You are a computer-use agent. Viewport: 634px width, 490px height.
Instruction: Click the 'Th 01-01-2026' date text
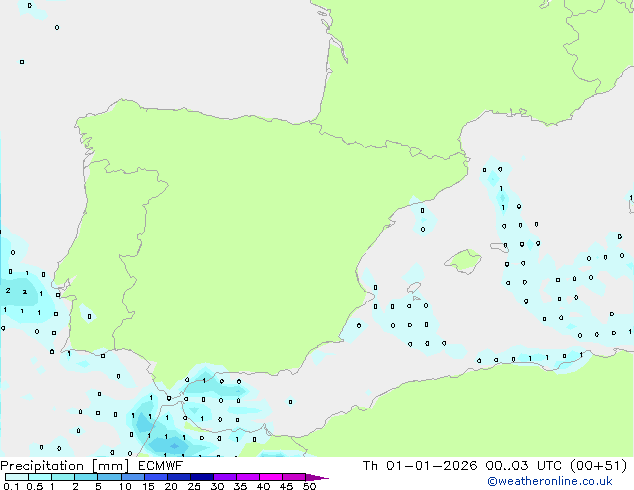point(420,466)
